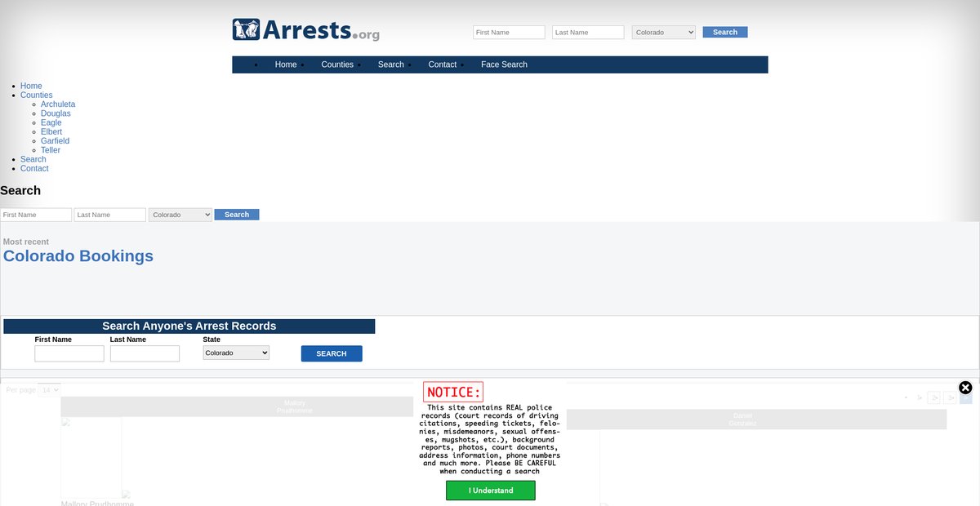Image resolution: width=980 pixels, height=506 pixels.
Task: Open Colorado dropdown under the Search heading
Action: [180, 215]
